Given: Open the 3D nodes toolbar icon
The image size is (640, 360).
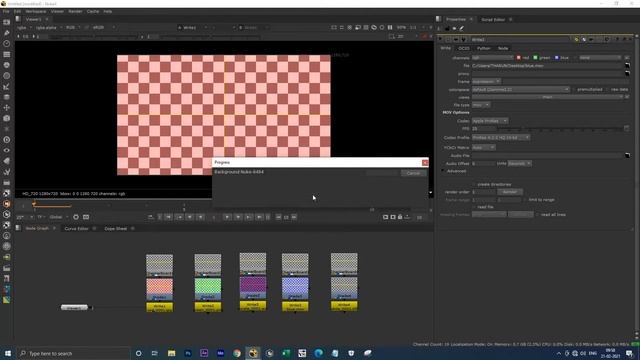Looking at the screenshot, I should click(7, 118).
